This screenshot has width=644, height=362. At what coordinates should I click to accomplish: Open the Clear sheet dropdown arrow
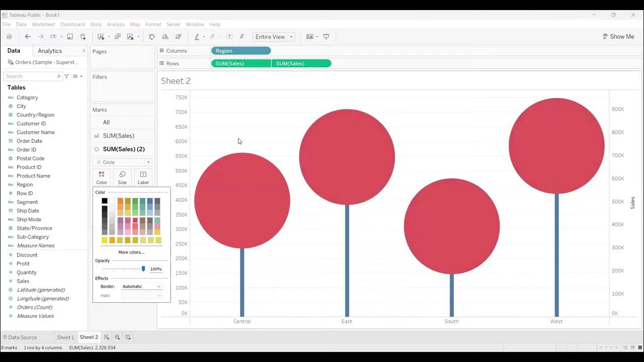pyautogui.click(x=138, y=37)
